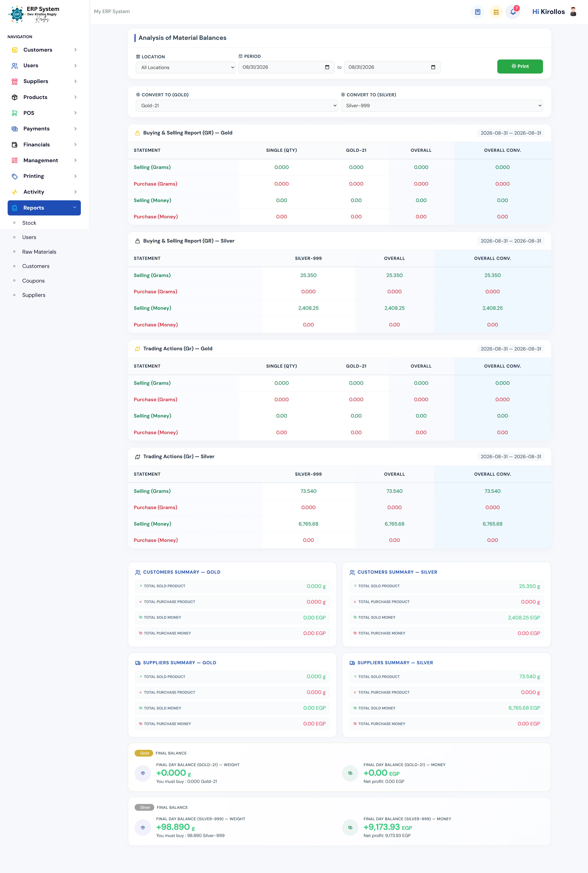588x873 pixels.
Task: Open Users report submenu item
Action: 29,237
